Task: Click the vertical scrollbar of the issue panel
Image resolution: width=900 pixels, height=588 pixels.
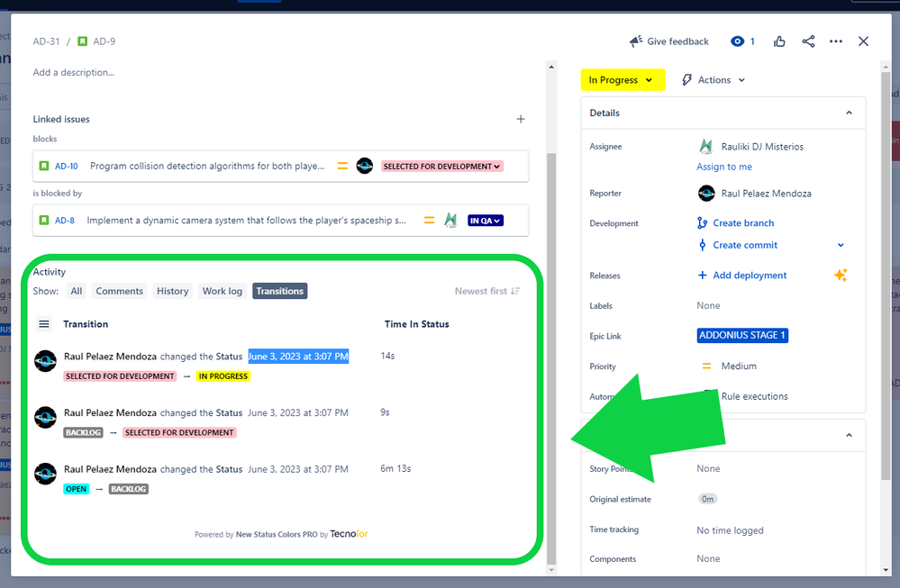Action: 551,315
